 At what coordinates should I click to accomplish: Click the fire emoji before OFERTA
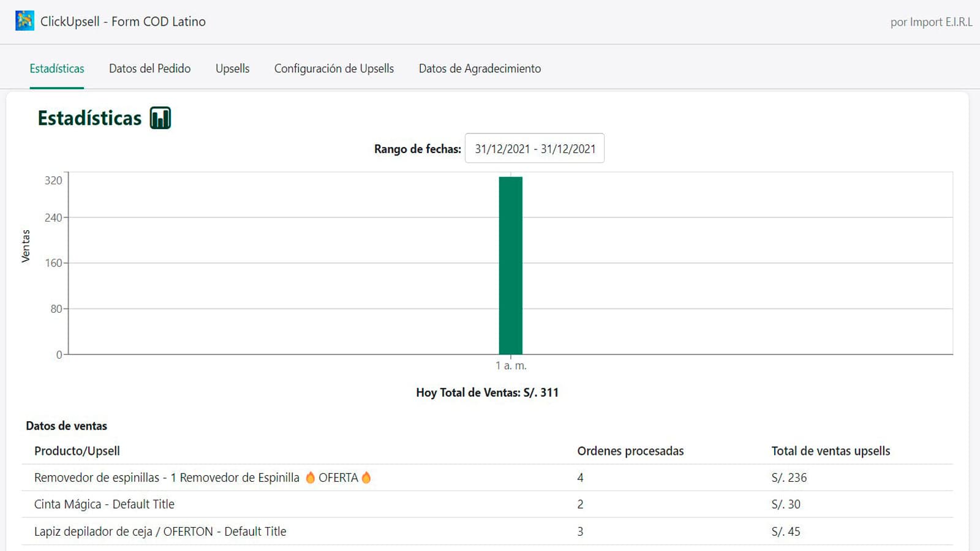pos(311,478)
